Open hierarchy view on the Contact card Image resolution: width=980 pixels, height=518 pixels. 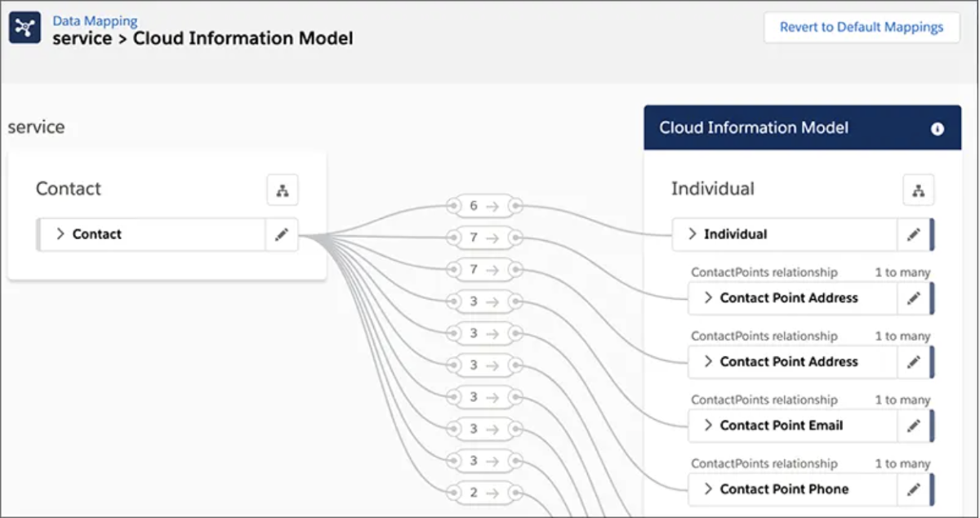[282, 190]
